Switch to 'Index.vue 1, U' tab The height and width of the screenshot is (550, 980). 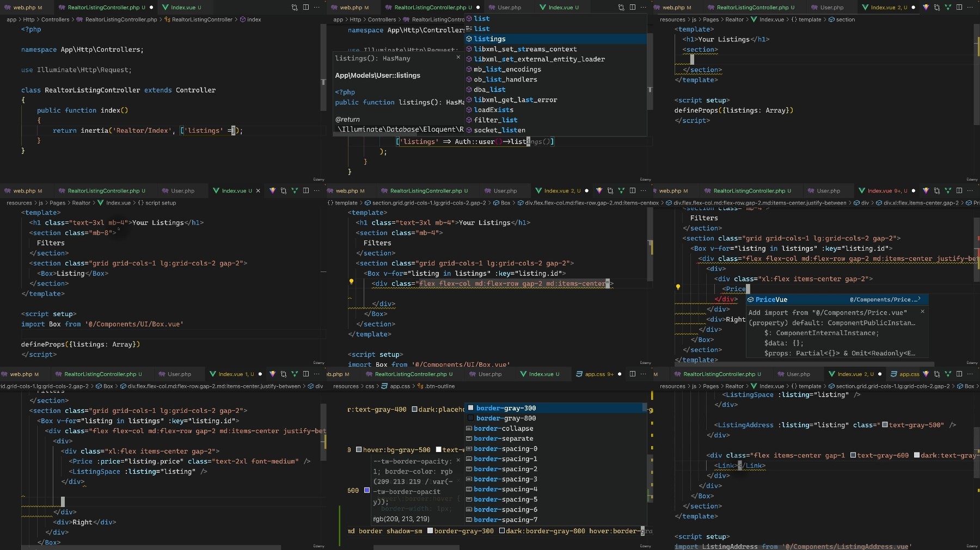[234, 374]
